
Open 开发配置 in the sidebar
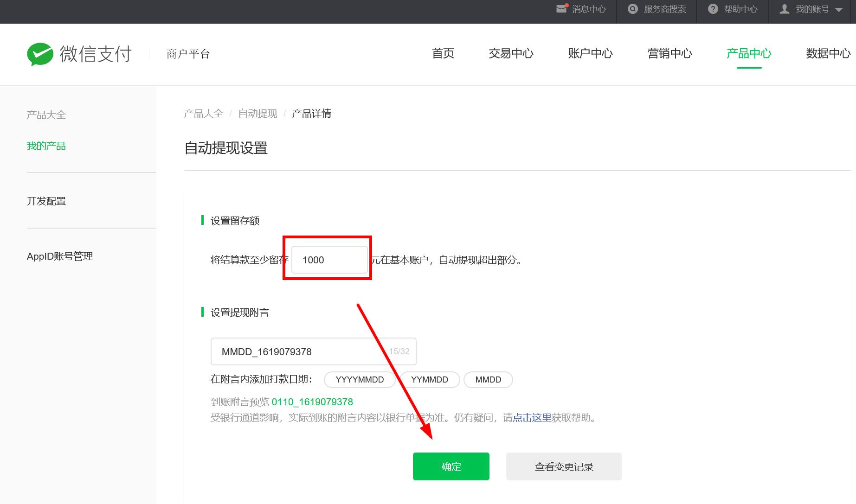click(46, 201)
